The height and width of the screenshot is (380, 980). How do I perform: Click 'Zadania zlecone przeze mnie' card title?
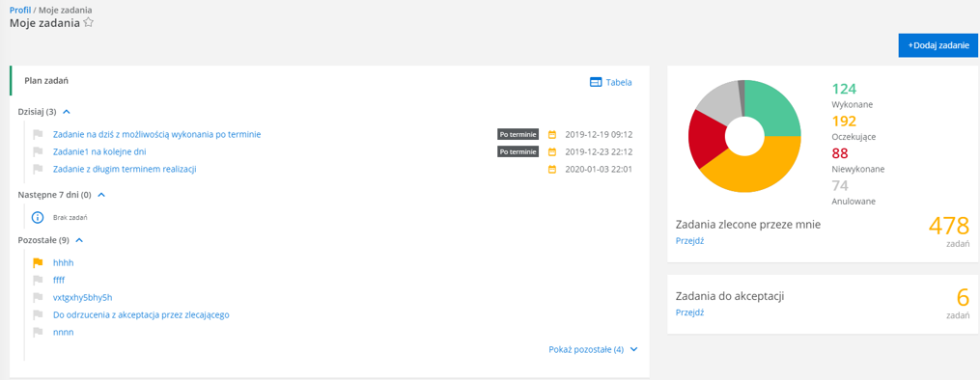[x=748, y=224]
